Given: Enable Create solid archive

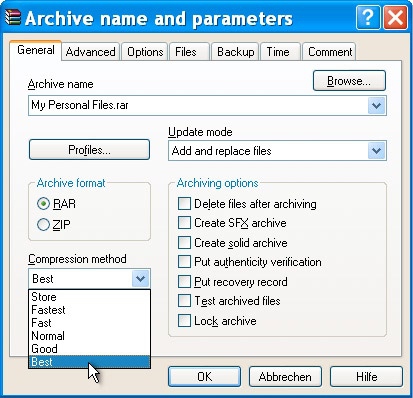Looking at the screenshot, I should [x=184, y=243].
